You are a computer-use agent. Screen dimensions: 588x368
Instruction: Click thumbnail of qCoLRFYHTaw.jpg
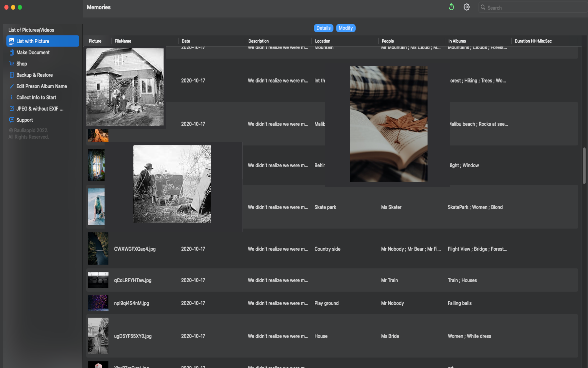98,280
